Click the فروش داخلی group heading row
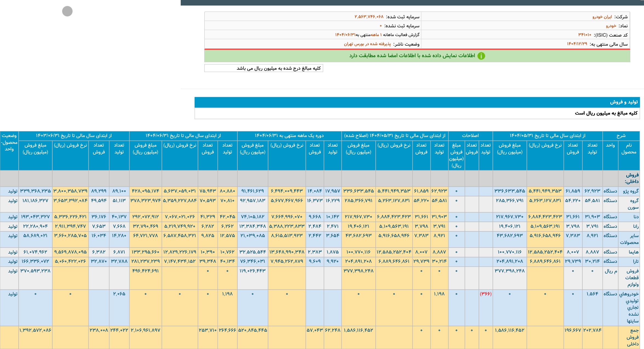Screen dimensions: 644x349 click(631, 178)
